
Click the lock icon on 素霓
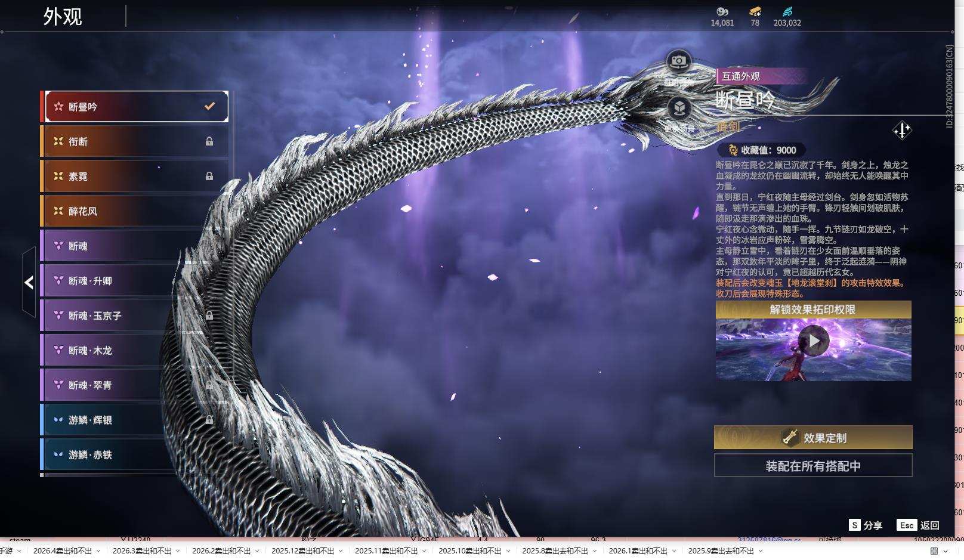(x=209, y=176)
